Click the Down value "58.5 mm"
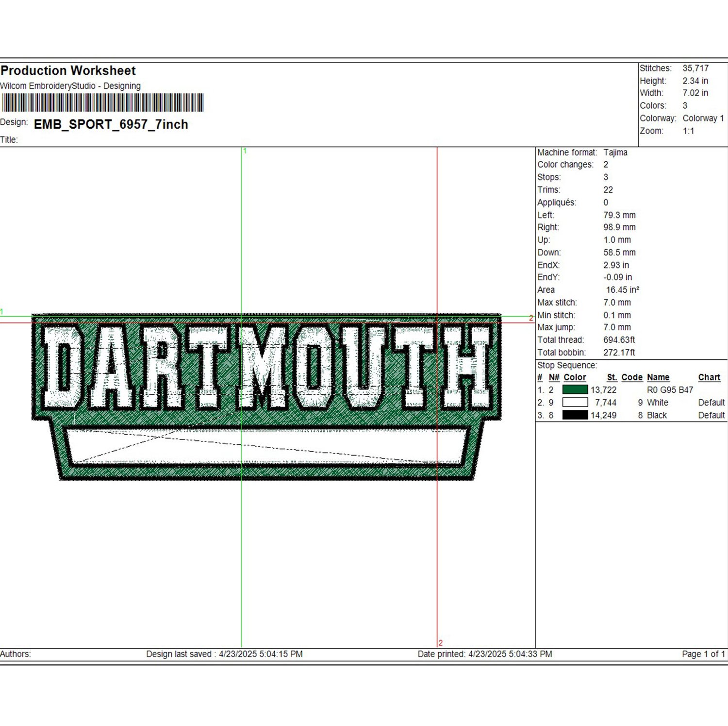This screenshot has width=728, height=726. (x=619, y=253)
